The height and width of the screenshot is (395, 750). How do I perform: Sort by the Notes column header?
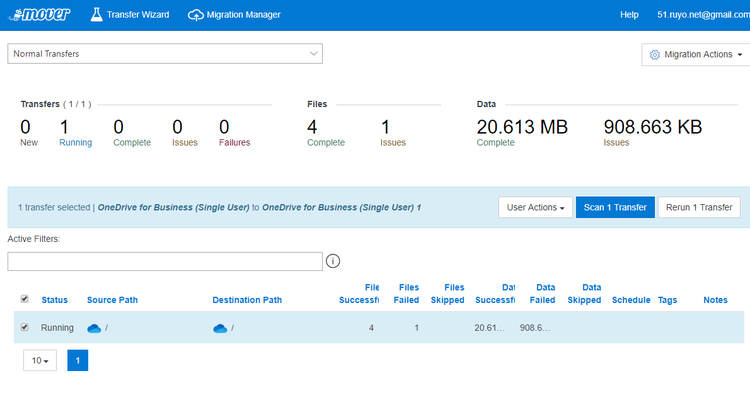[715, 300]
